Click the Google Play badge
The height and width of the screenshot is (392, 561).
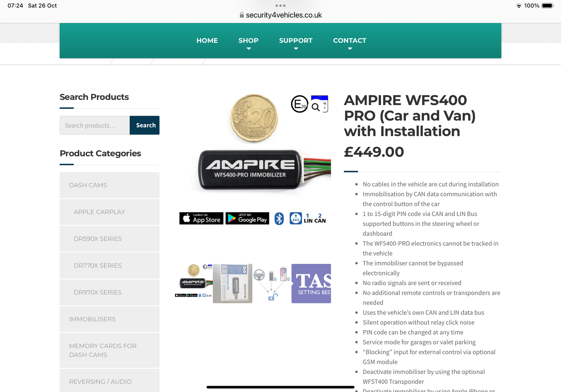coord(247,218)
